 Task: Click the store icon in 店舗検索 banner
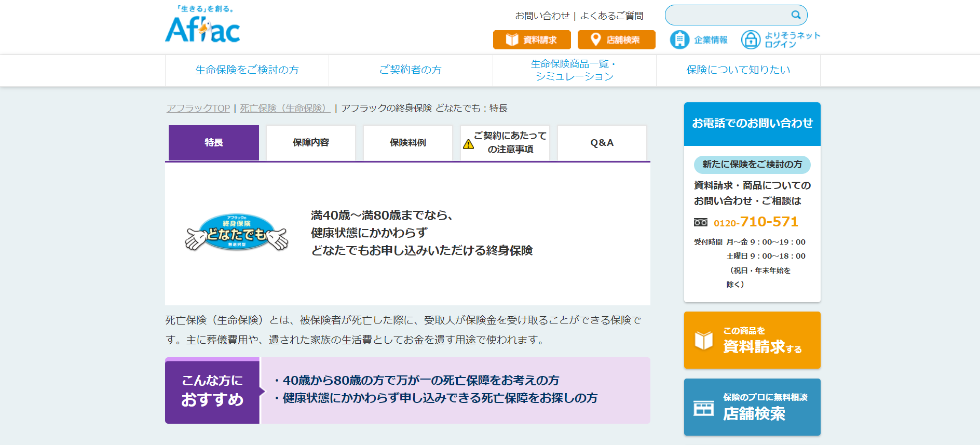(704, 408)
